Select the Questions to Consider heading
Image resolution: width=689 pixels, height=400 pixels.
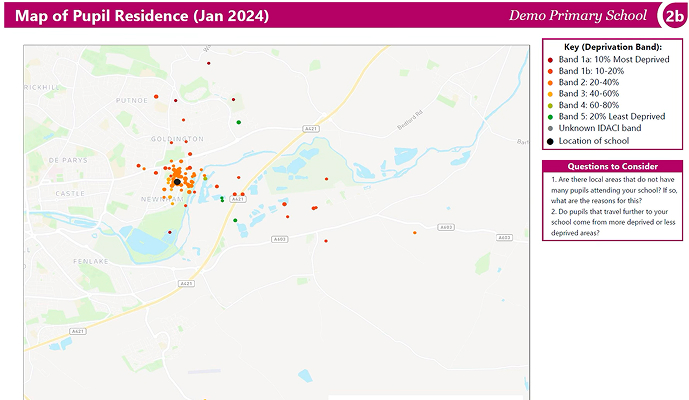pos(612,166)
